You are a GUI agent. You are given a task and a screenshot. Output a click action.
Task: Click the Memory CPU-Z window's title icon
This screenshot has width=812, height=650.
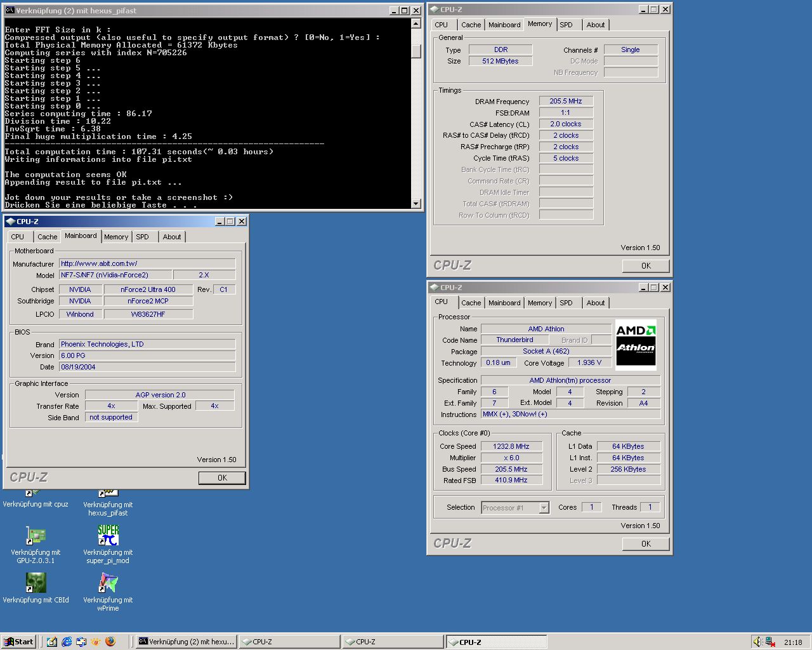point(434,9)
